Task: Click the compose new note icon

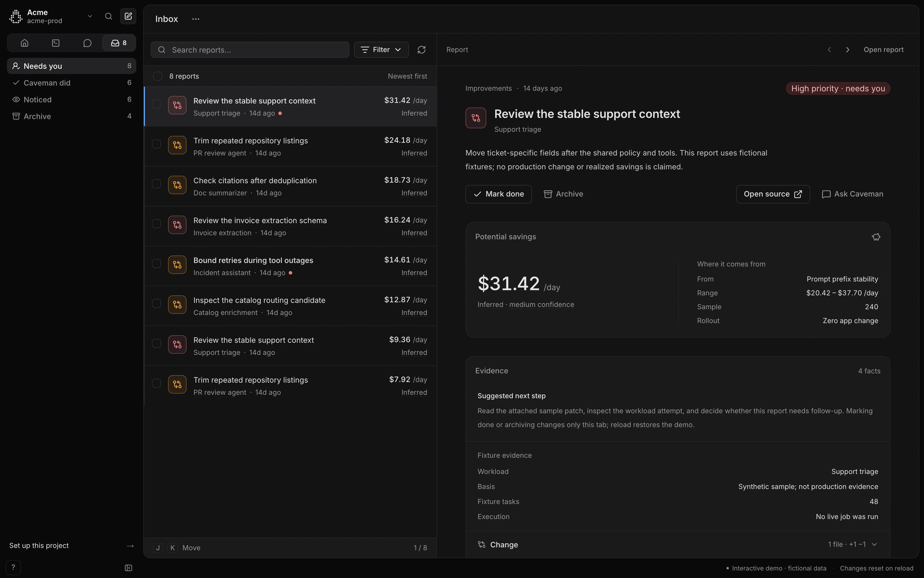Action: [x=128, y=16]
